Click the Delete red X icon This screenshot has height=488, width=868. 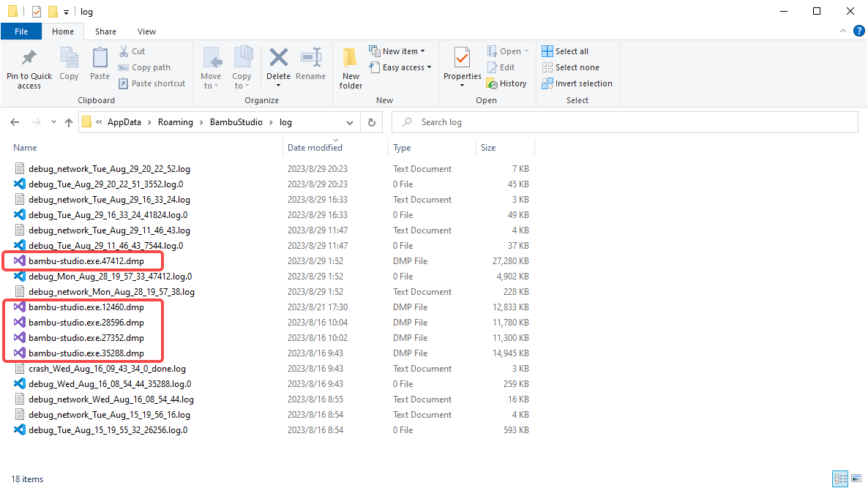coord(278,57)
